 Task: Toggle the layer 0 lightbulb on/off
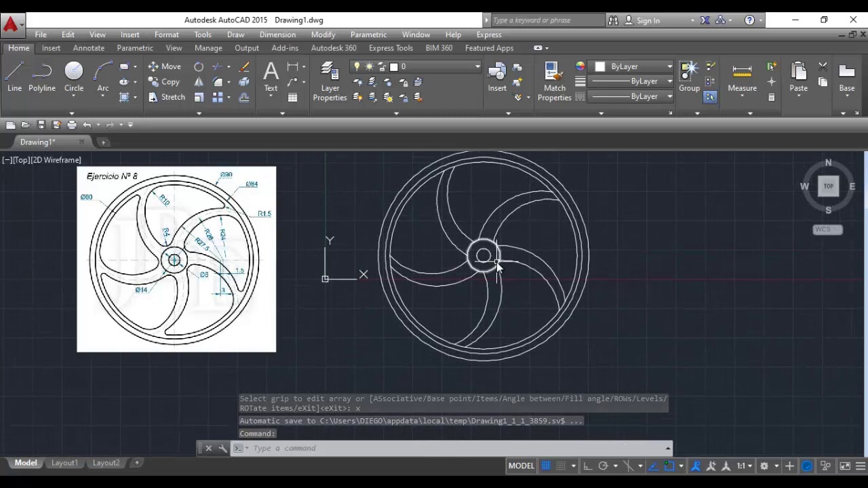[x=357, y=66]
